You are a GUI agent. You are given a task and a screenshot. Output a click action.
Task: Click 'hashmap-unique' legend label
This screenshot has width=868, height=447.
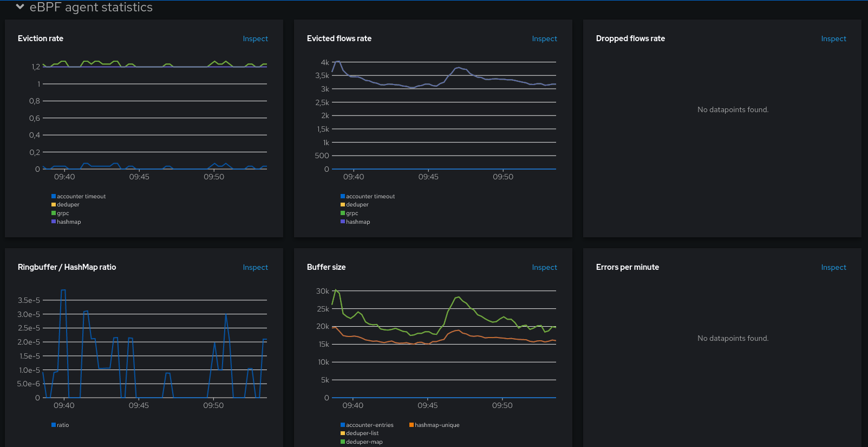[x=437, y=425]
